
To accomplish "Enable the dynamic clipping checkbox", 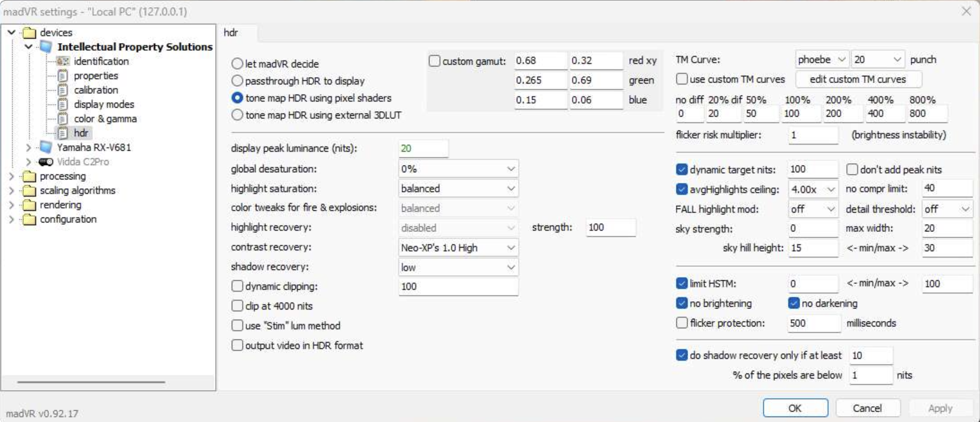I will click(238, 286).
